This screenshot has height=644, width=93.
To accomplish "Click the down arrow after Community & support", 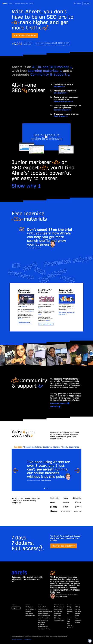I will point(69,74).
